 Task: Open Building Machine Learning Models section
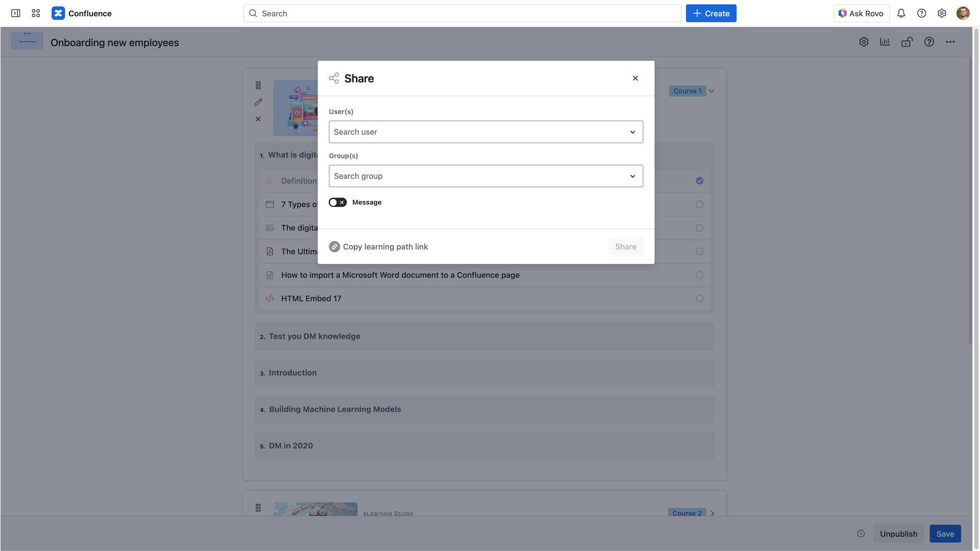point(335,410)
